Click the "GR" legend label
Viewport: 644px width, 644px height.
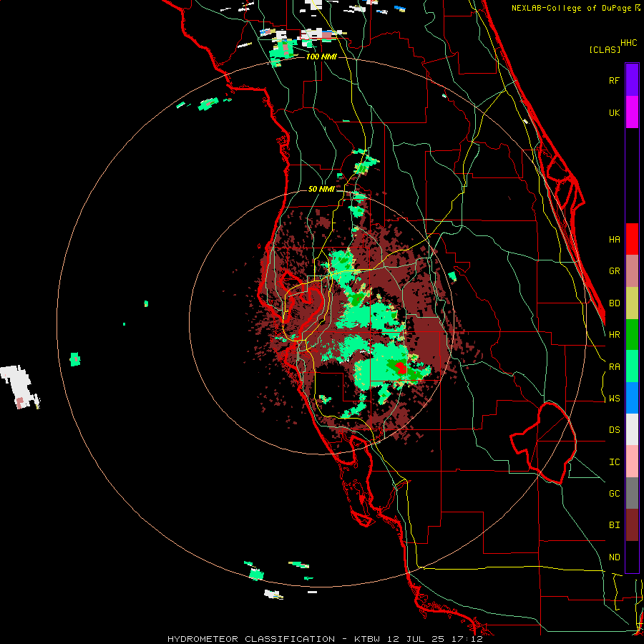614,271
